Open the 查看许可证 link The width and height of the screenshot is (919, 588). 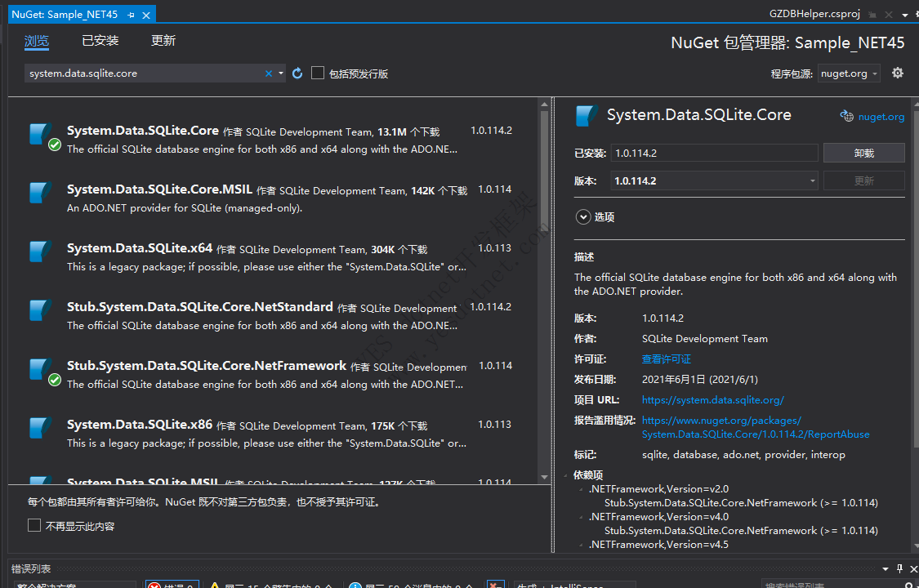pyautogui.click(x=667, y=359)
